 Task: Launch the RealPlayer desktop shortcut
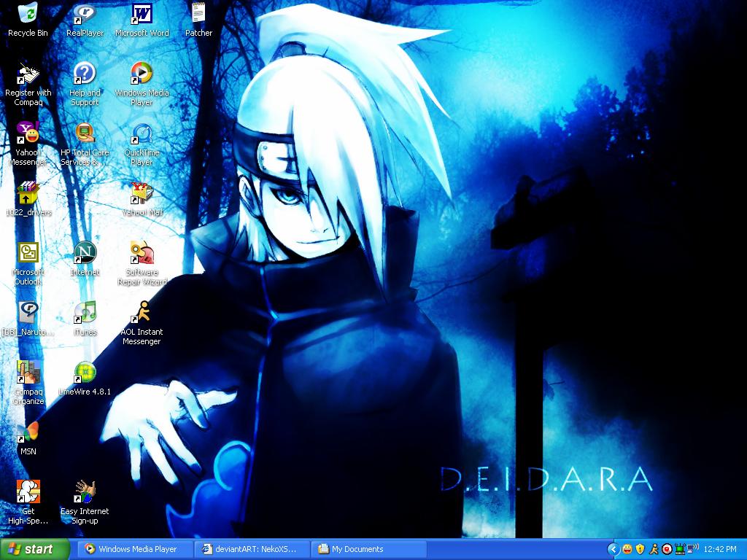pos(85,20)
